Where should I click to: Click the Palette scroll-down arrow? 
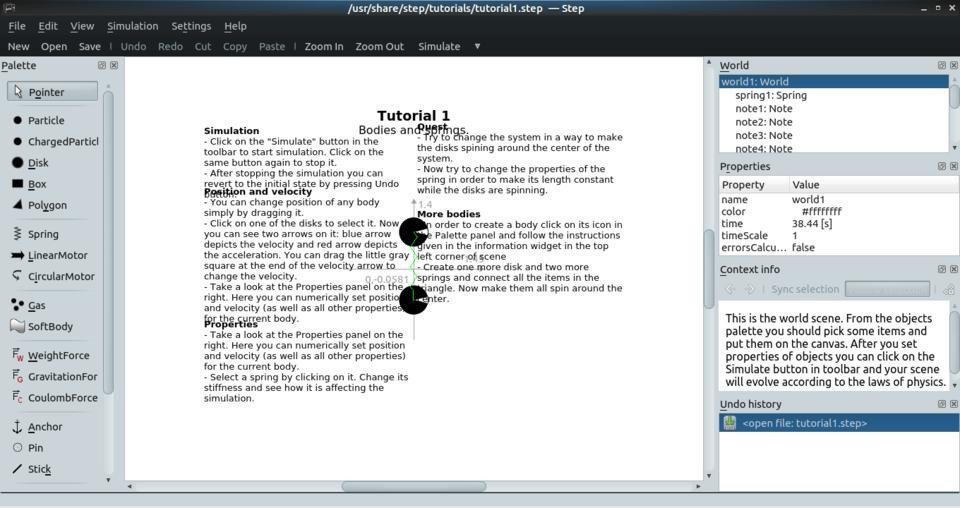(108, 480)
